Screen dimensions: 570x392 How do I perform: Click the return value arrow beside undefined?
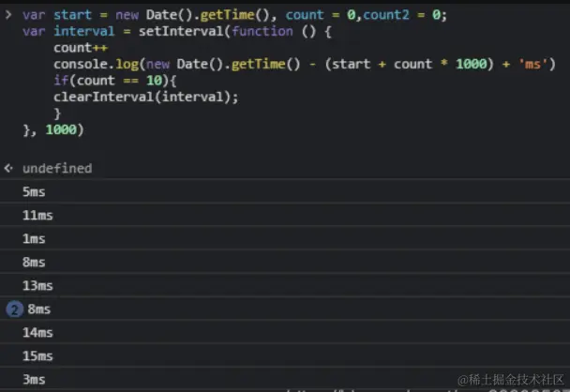[x=8, y=168]
